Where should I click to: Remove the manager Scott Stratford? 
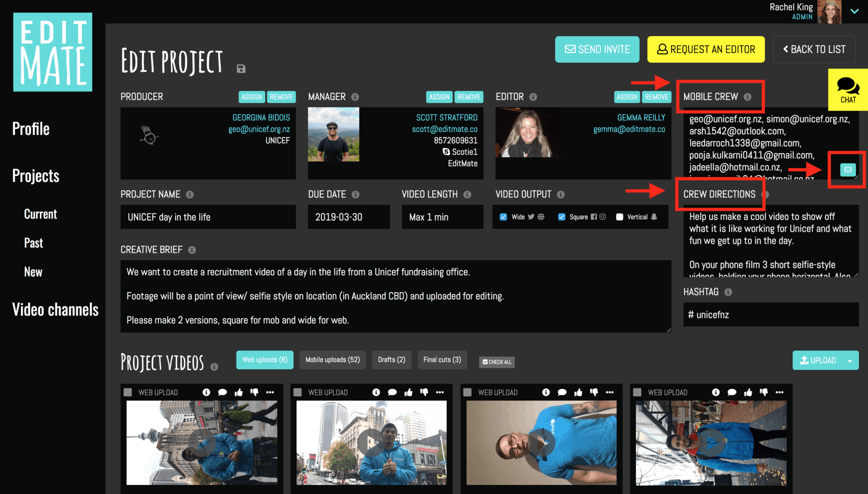tap(469, 97)
